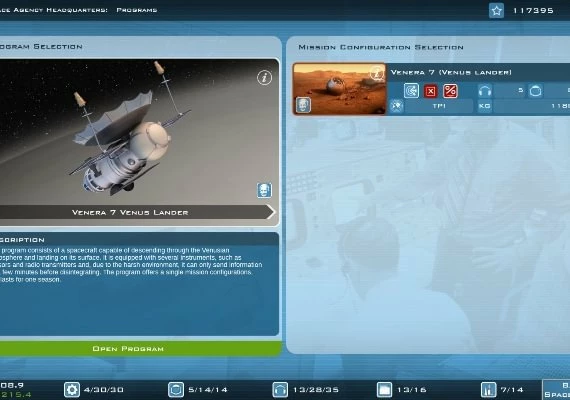The width and height of the screenshot is (570, 400).
Task: Click the 5/14/14 count
Action: (208, 390)
